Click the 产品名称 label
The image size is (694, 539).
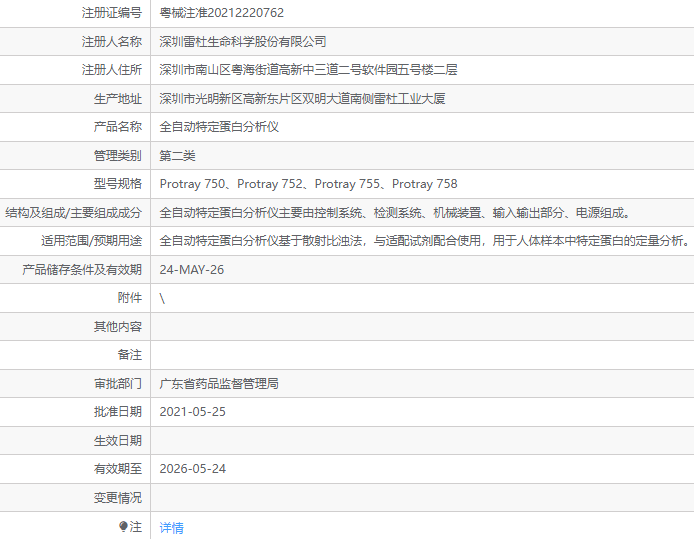pyautogui.click(x=118, y=127)
